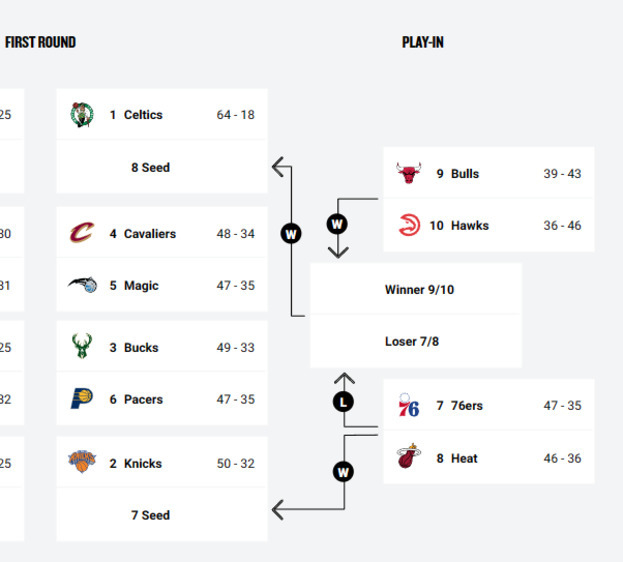623x562 pixels.
Task: Click the Knicks team logo
Action: tap(82, 463)
